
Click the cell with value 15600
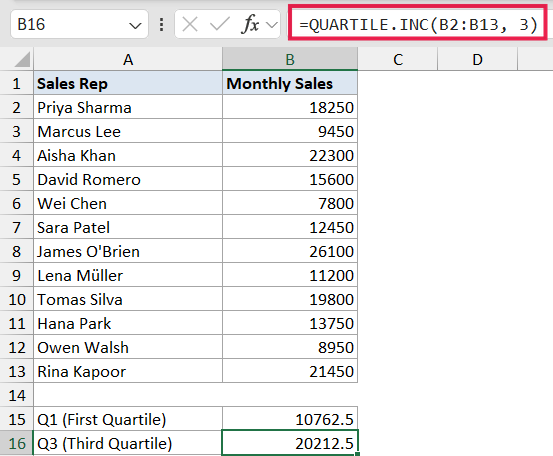[x=290, y=180]
